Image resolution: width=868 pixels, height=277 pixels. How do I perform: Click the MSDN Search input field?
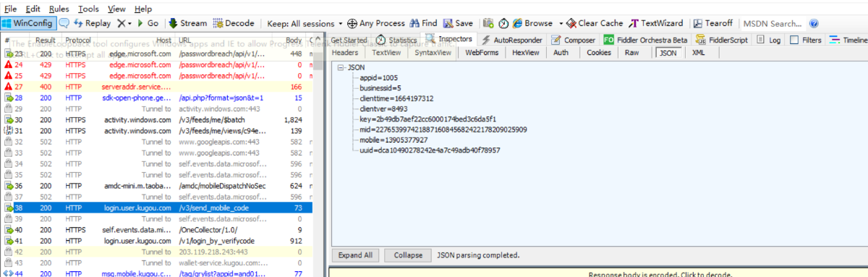[773, 23]
